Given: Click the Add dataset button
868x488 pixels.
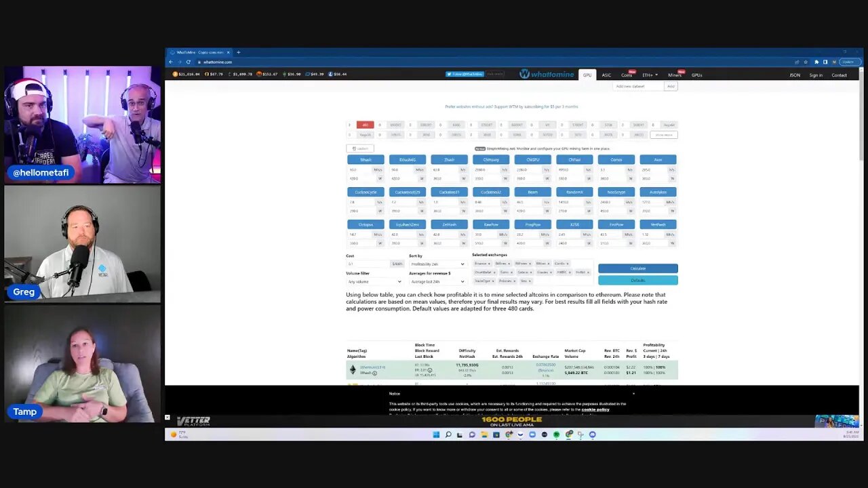Looking at the screenshot, I should [671, 86].
